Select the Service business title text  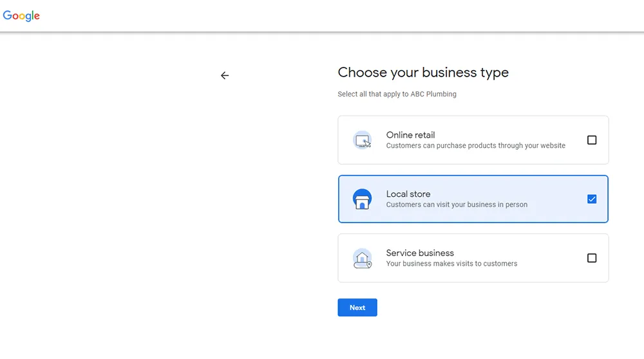pyautogui.click(x=420, y=253)
